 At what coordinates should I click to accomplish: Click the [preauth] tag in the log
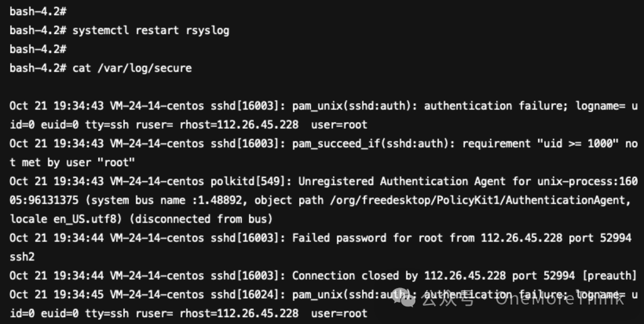click(609, 276)
